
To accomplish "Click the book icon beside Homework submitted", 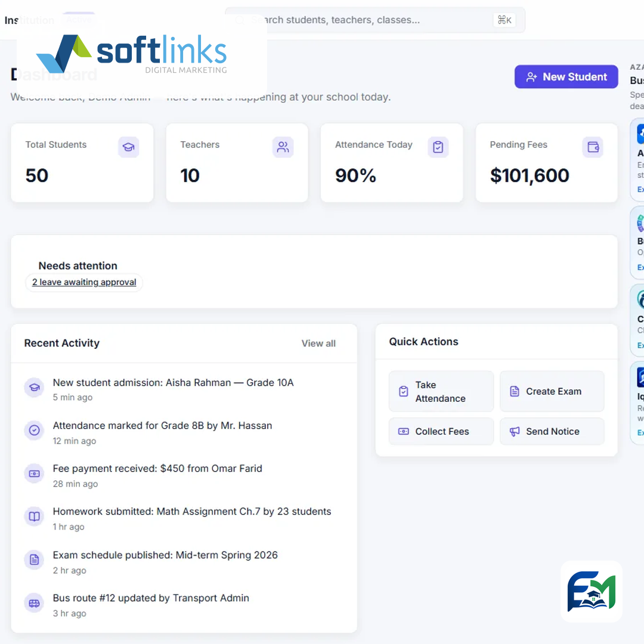I will [35, 516].
